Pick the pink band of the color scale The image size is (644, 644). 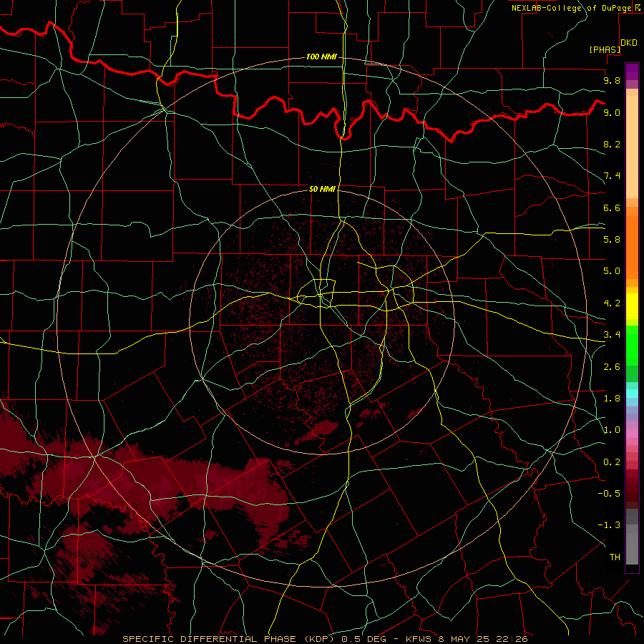tap(632, 434)
